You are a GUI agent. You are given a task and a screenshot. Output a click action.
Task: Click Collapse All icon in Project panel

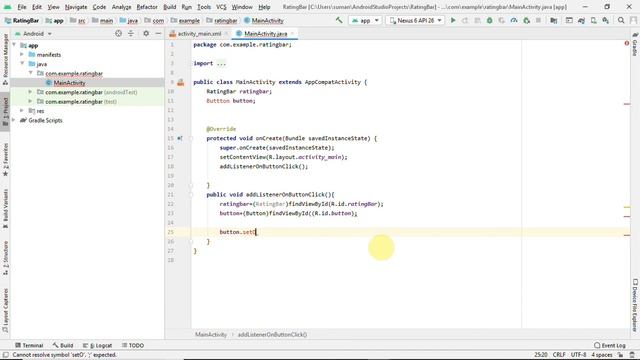point(131,33)
